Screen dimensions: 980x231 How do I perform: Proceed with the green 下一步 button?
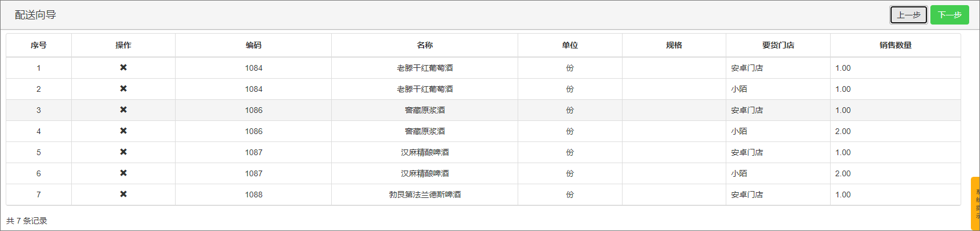click(949, 15)
